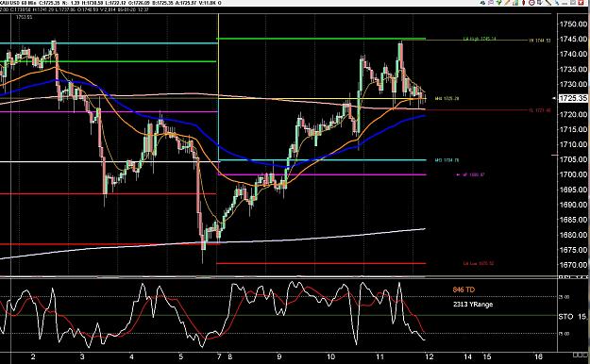The height and width of the screenshot is (364, 590).
Task: Click the 1700.00 price axis label
Action: (x=573, y=174)
